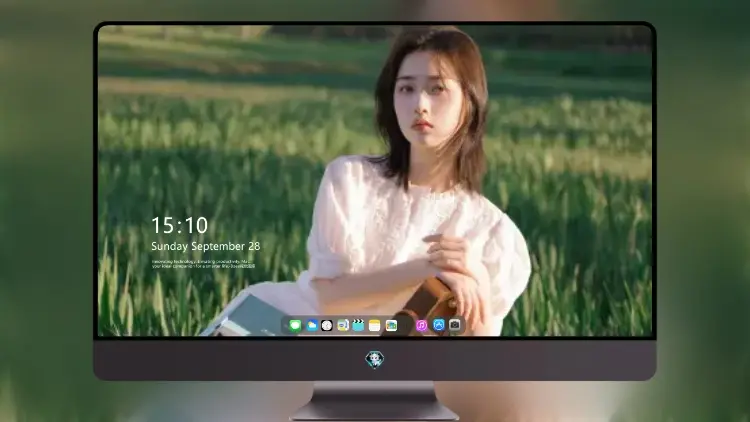Select the 'Sunday September 28' date text
Viewport: 750px width, 422px height.
click(206, 246)
